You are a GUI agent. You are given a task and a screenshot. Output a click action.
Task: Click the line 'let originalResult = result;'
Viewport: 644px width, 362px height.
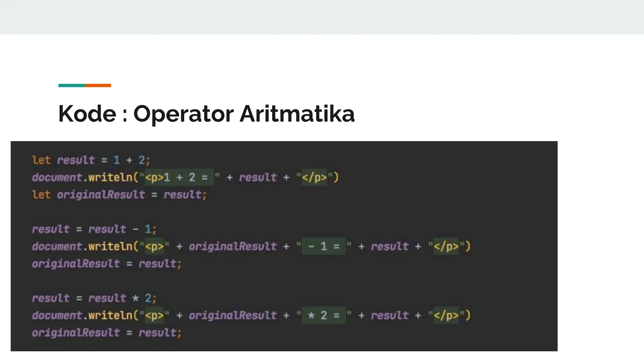pos(119,195)
